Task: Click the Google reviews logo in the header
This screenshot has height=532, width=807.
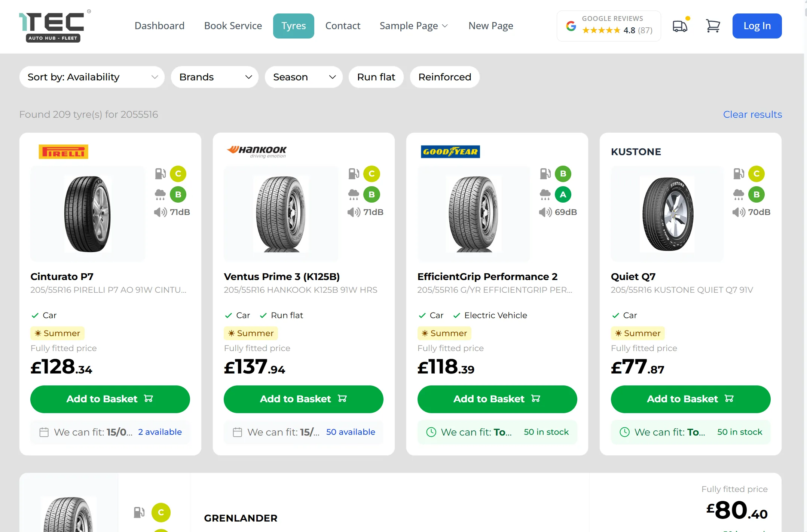Action: point(571,26)
